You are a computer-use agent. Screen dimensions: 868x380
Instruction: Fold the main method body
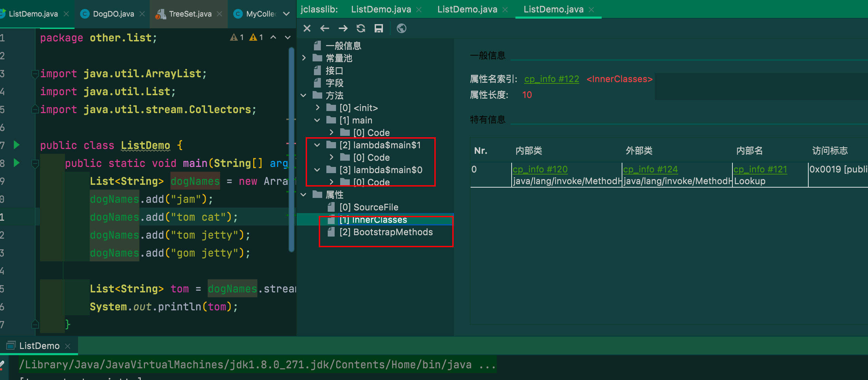pos(35,163)
